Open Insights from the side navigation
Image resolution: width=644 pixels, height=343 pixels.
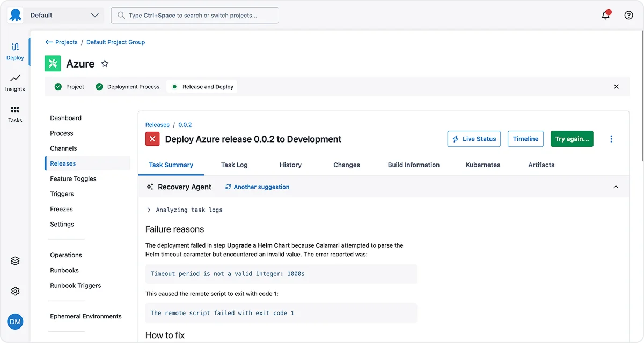(15, 83)
